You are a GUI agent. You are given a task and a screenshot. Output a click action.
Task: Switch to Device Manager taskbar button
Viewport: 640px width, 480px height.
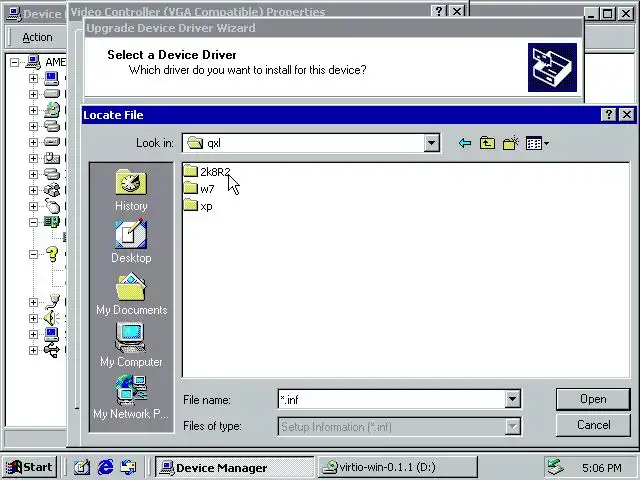[x=234, y=467]
